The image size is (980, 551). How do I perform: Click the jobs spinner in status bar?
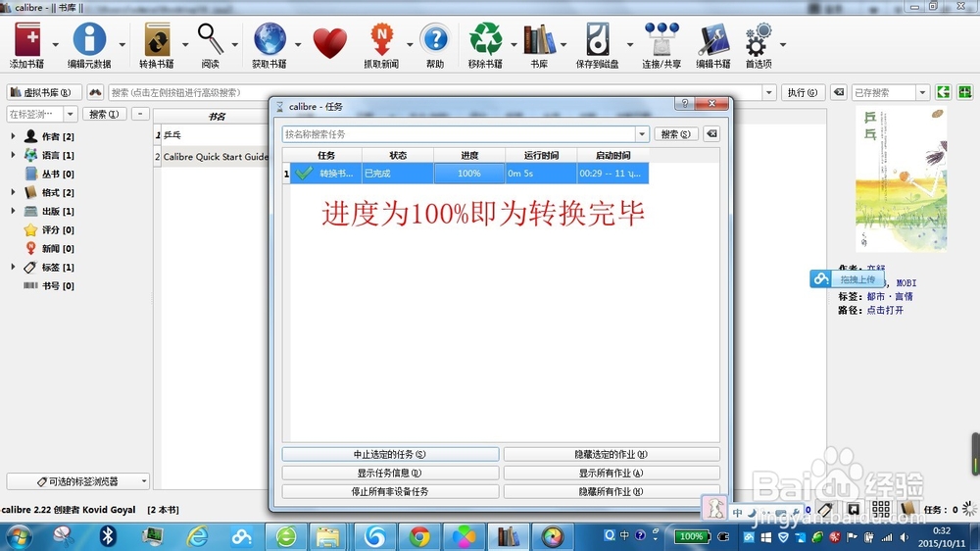pyautogui.click(x=969, y=509)
